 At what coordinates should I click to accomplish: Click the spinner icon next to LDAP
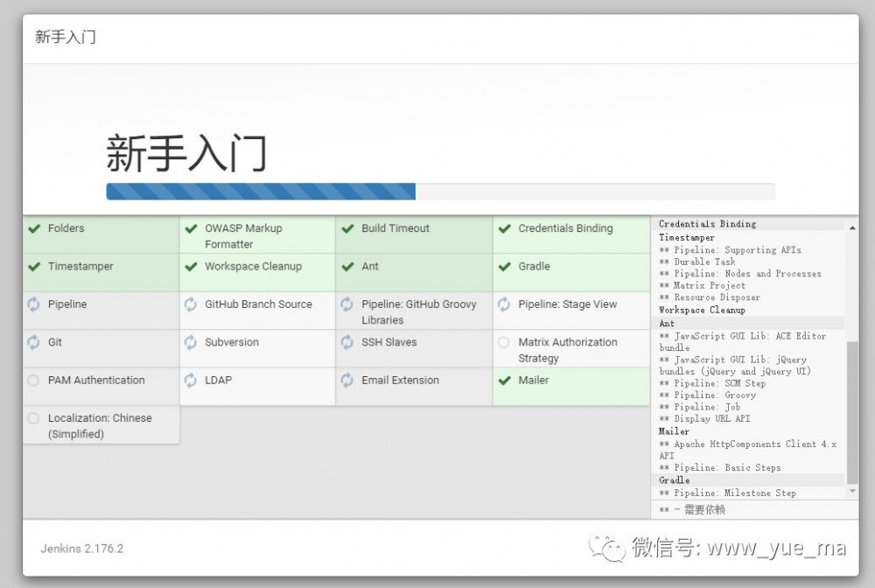pyautogui.click(x=191, y=381)
